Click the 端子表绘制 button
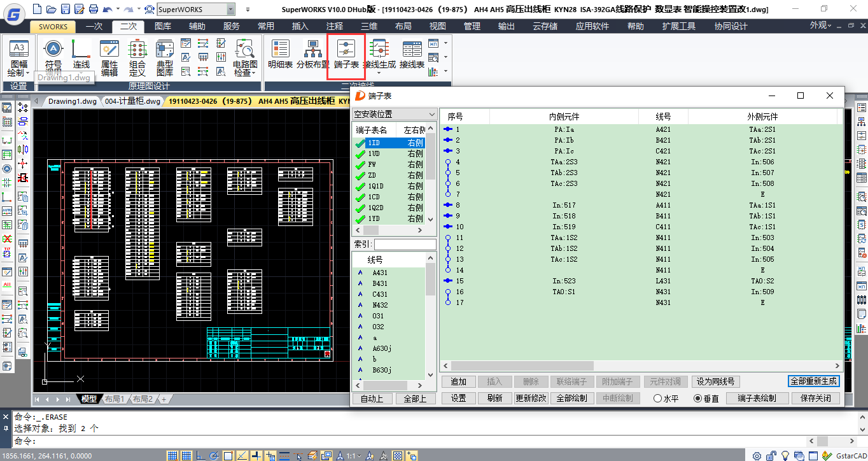868x461 pixels. 757,398
